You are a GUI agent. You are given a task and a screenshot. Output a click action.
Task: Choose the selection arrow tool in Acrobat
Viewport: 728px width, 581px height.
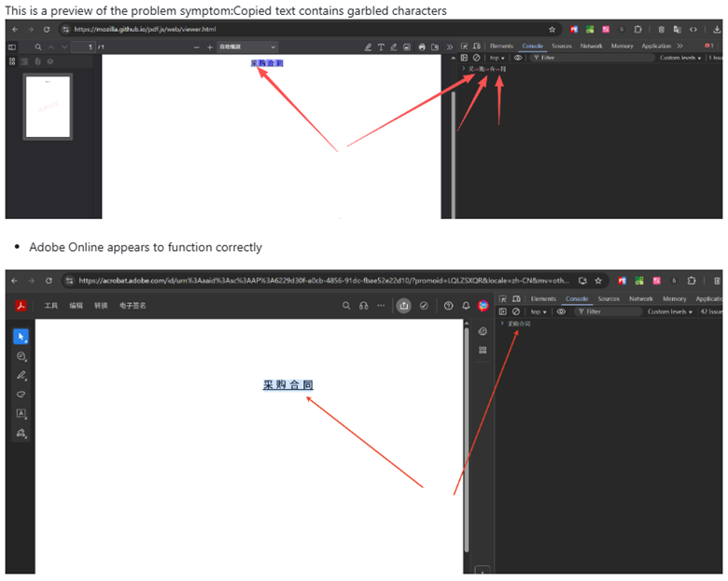pyautogui.click(x=21, y=337)
